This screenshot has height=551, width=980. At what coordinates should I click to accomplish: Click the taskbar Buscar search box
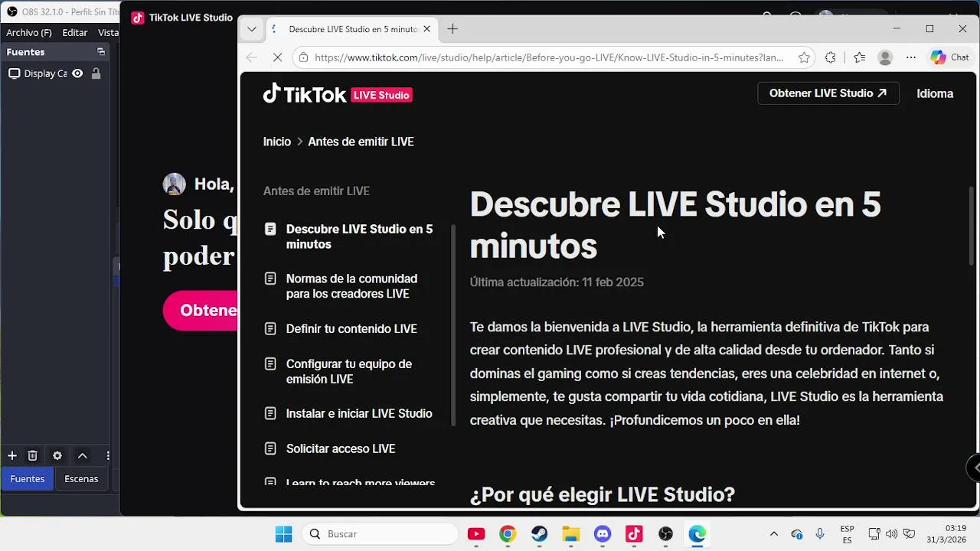[380, 533]
